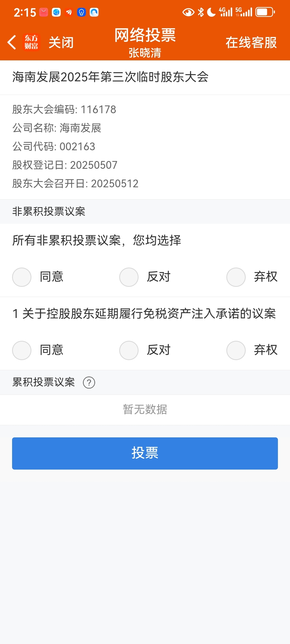Tap the 5G signal strength icon
Image resolution: width=290 pixels, height=644 pixels.
(244, 12)
